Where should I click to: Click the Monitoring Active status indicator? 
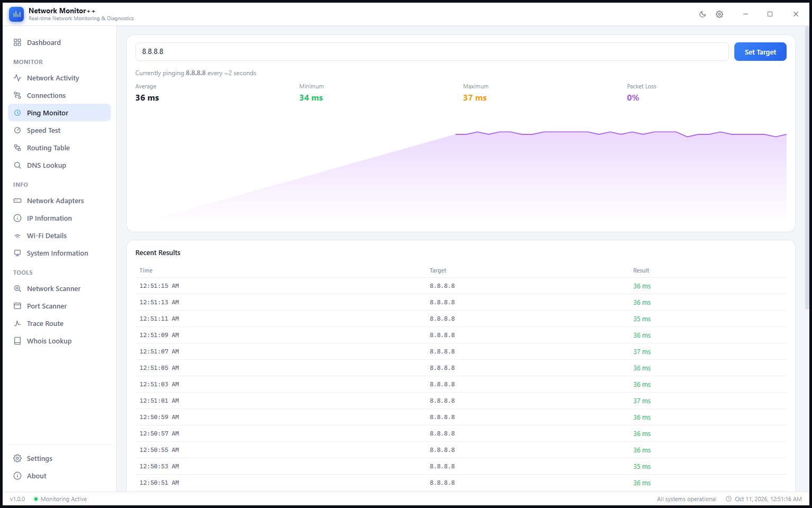click(x=60, y=499)
